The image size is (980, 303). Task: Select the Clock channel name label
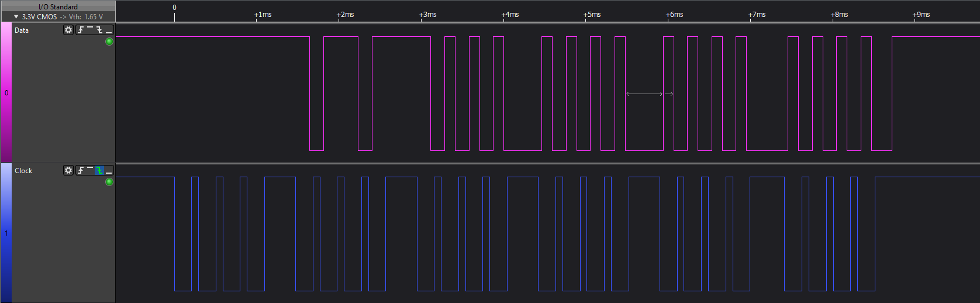tap(23, 171)
